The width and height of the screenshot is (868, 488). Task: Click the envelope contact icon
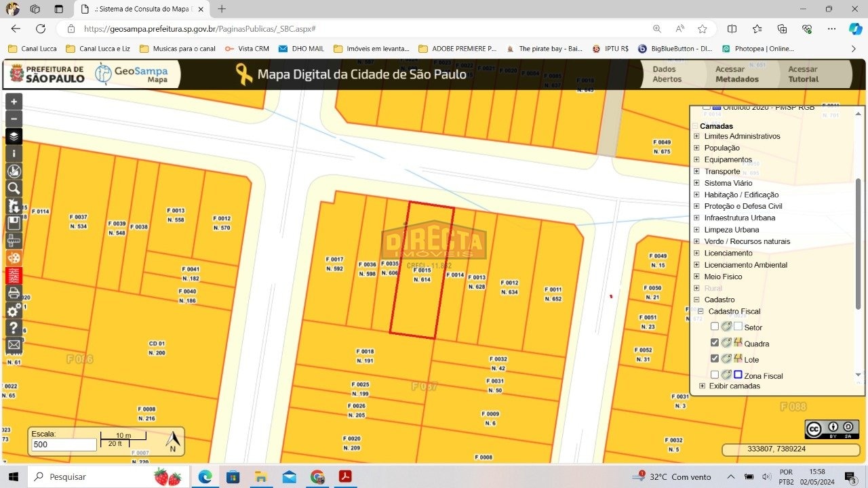coord(14,345)
